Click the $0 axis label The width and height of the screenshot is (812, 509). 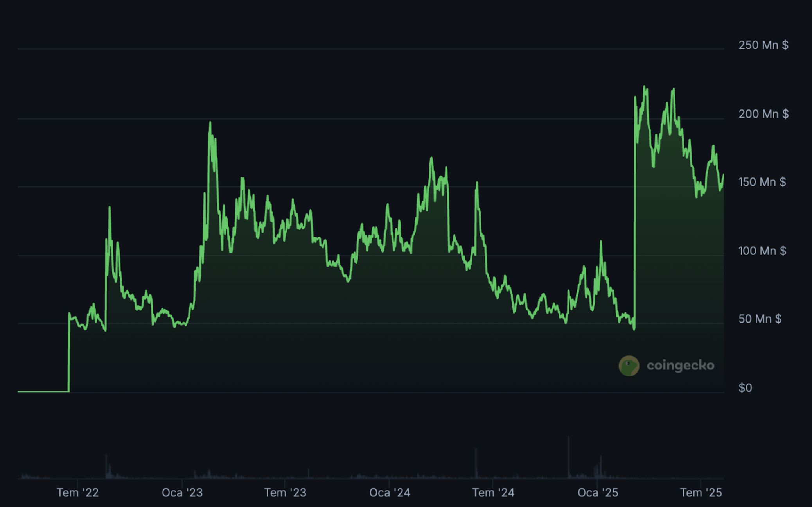pyautogui.click(x=745, y=388)
